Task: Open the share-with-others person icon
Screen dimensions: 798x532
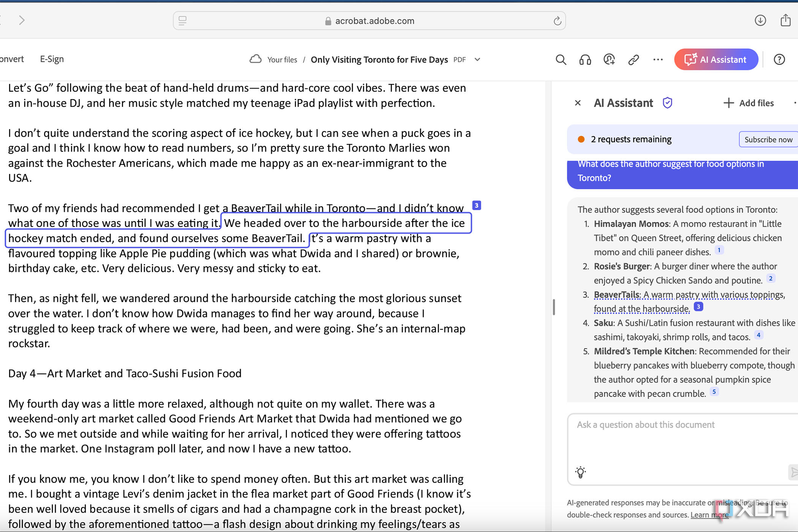Action: pos(609,60)
